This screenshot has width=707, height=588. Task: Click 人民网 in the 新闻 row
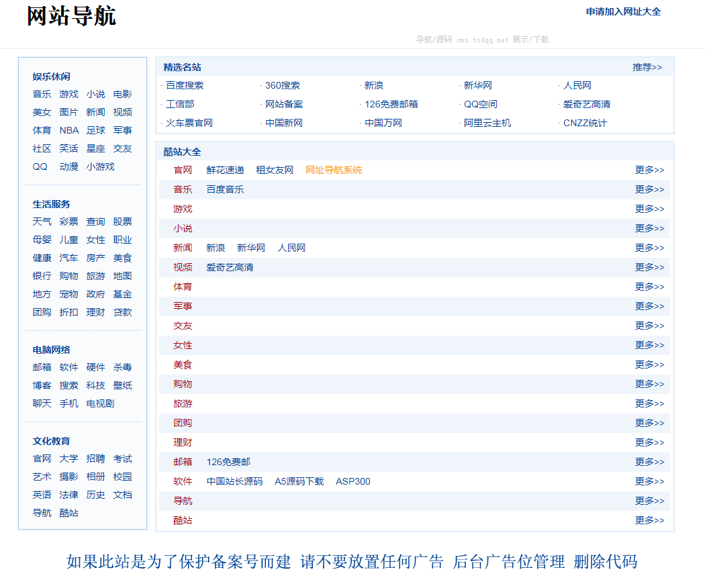click(x=291, y=248)
